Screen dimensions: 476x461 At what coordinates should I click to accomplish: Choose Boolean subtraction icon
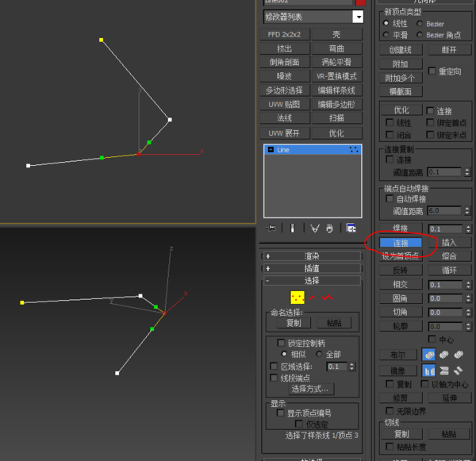[x=443, y=355]
